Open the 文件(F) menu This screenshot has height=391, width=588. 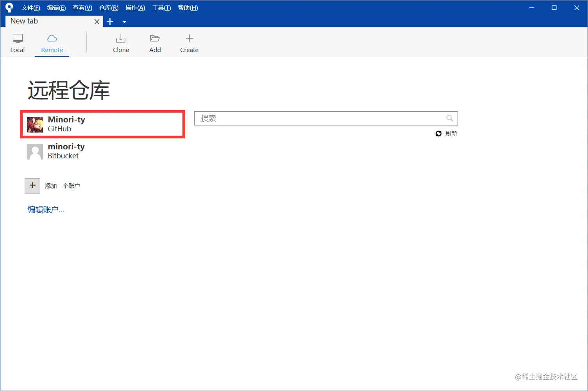coord(31,8)
